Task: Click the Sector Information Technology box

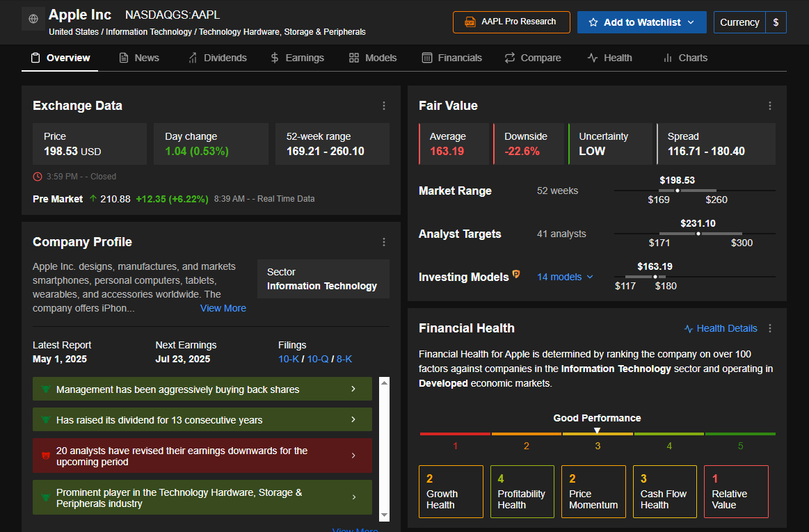Action: click(x=323, y=279)
